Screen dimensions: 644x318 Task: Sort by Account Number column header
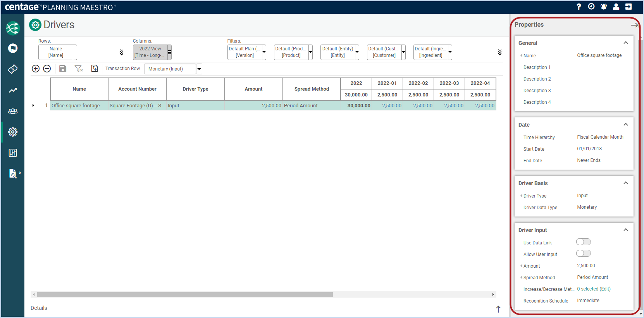[138, 89]
